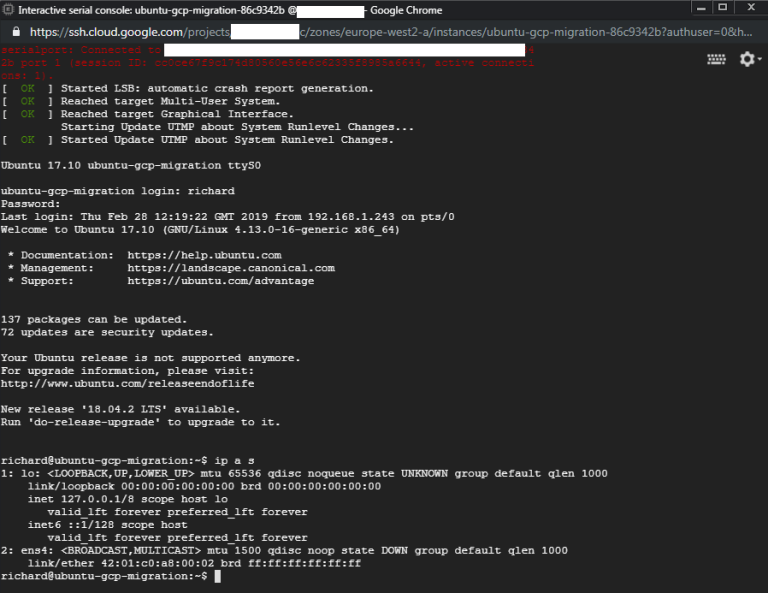Click the 'Password:' line
The width and height of the screenshot is (768, 593).
tap(30, 204)
